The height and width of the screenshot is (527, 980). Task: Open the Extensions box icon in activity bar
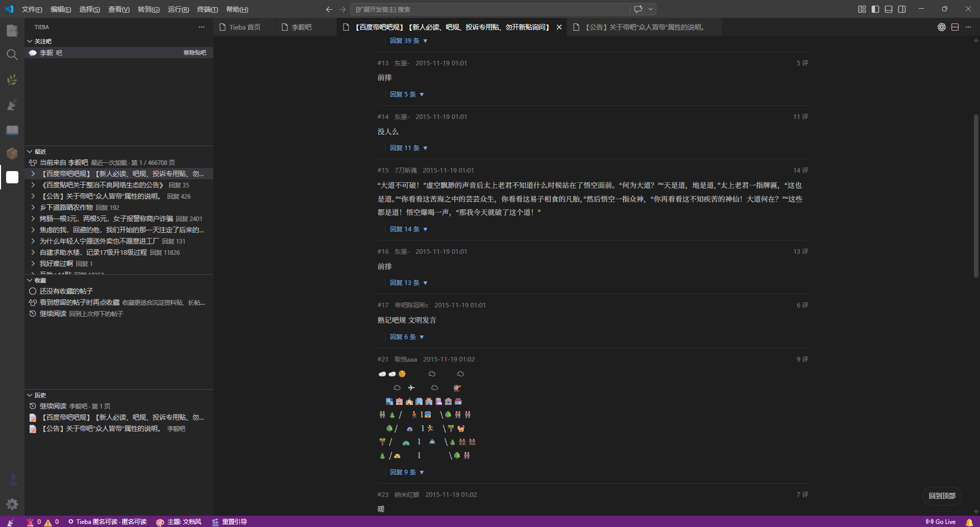12,153
